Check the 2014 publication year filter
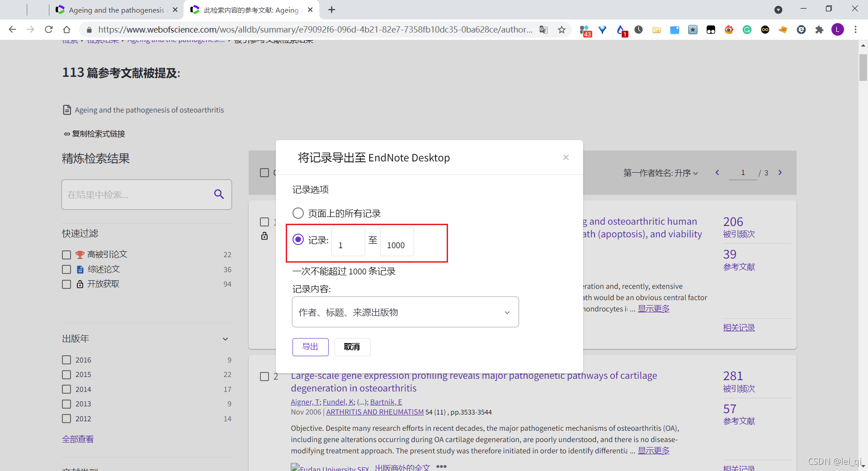 (x=66, y=389)
